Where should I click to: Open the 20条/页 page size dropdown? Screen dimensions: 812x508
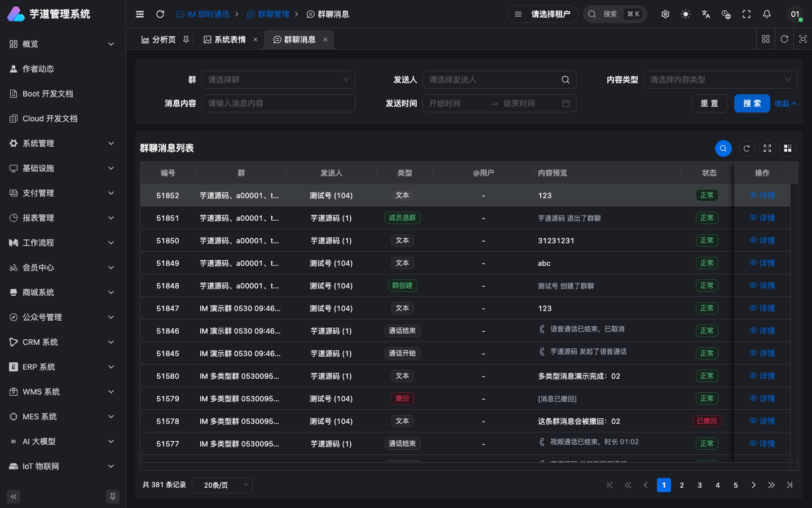point(222,485)
